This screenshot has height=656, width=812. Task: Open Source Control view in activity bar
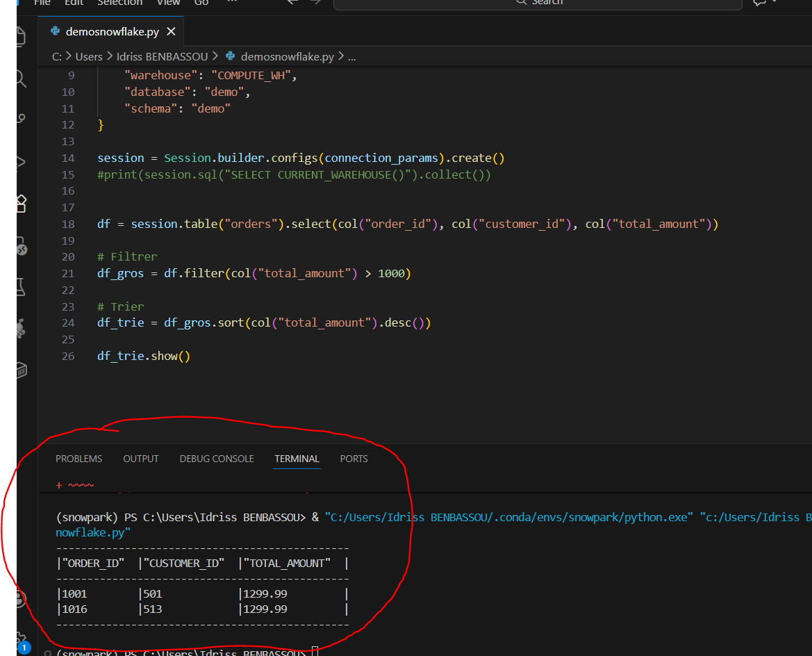pyautogui.click(x=21, y=120)
